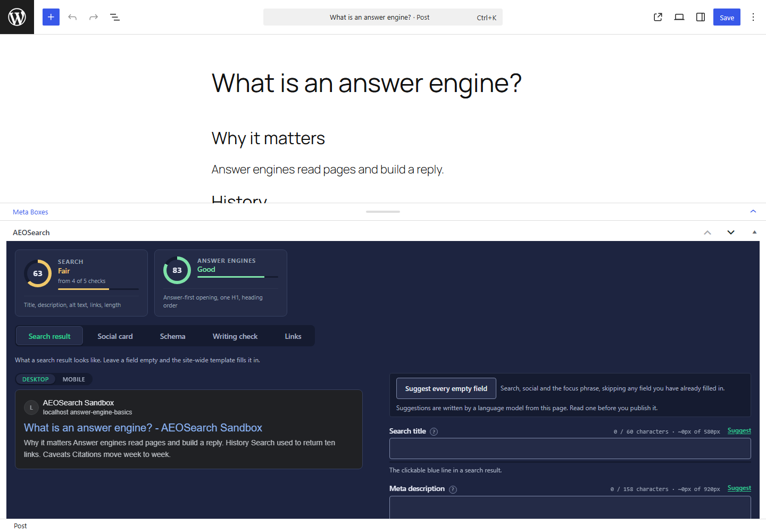Redo the last undone change
The width and height of the screenshot is (766, 532).
tap(94, 17)
